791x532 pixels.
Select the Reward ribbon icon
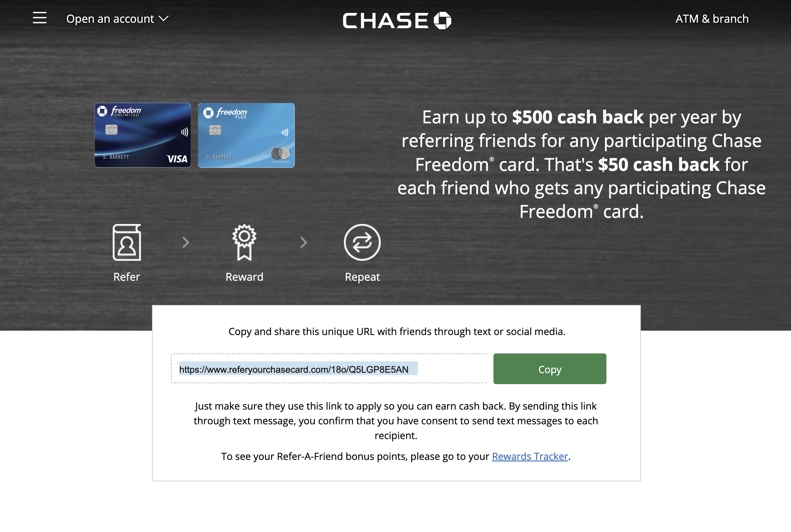coord(244,242)
